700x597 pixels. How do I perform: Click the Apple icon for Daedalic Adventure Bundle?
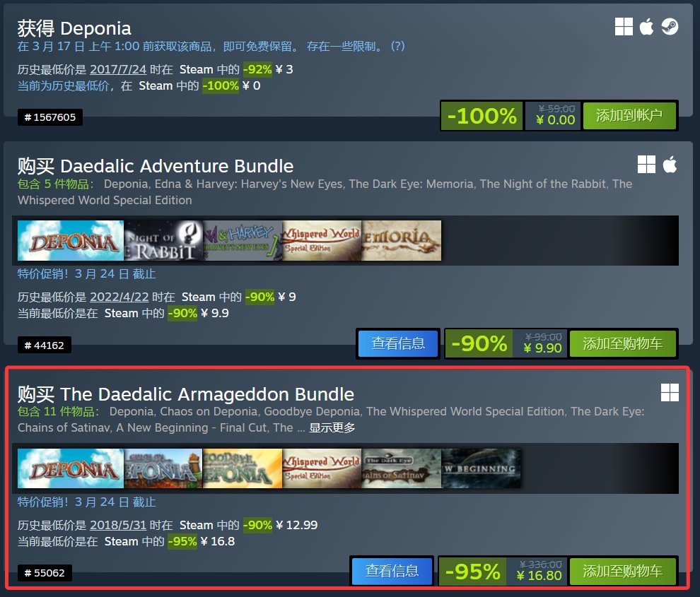[670, 164]
